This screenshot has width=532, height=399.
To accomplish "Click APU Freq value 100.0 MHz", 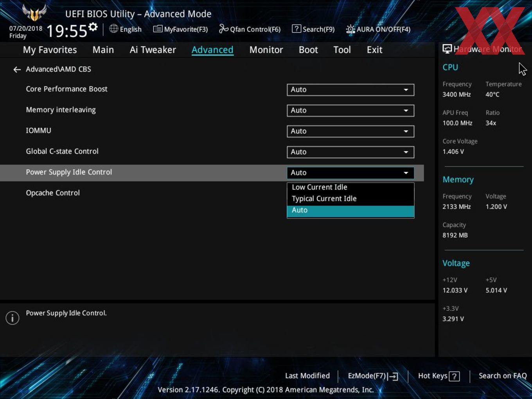I will click(457, 123).
